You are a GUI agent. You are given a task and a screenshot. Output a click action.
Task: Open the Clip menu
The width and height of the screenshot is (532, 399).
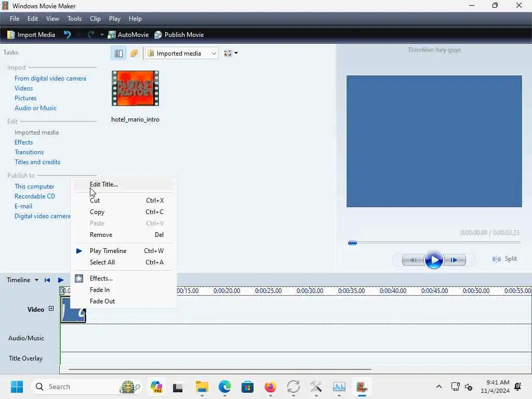[x=95, y=19]
